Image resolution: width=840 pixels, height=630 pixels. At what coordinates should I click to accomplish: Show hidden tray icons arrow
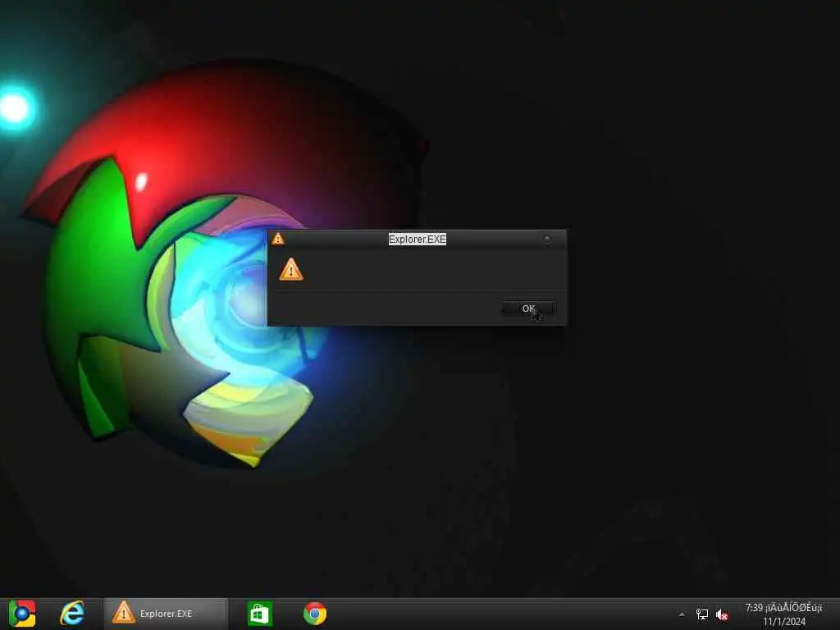click(x=682, y=614)
